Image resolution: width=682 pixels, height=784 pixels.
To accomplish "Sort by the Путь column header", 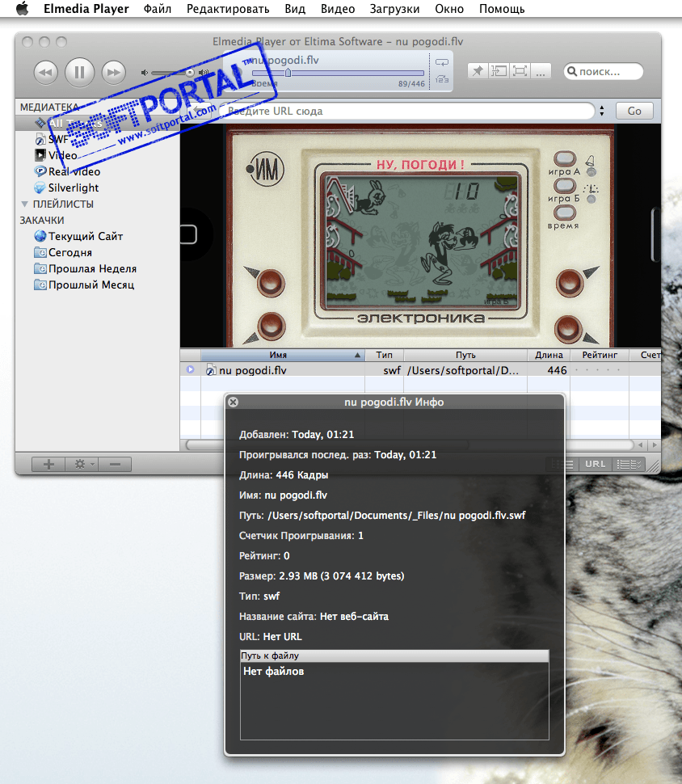I will point(465,355).
